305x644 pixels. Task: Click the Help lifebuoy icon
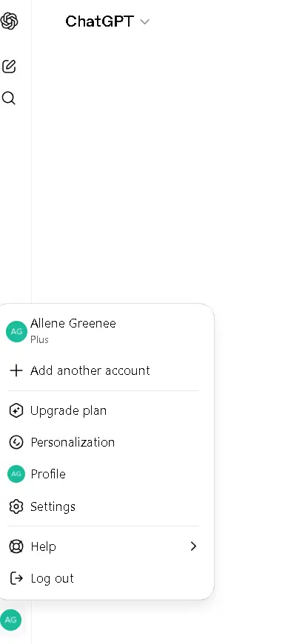tap(16, 546)
